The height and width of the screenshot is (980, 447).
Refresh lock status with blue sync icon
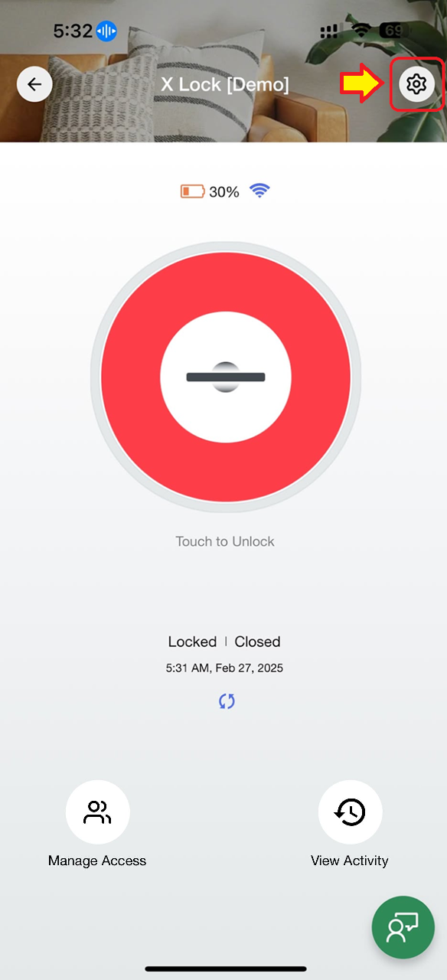[x=227, y=701]
